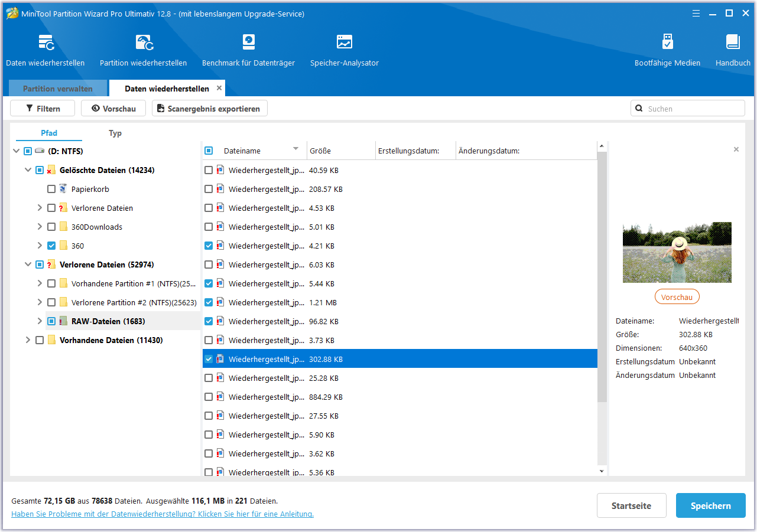Select the Daten wiederherstellen tab

click(167, 89)
